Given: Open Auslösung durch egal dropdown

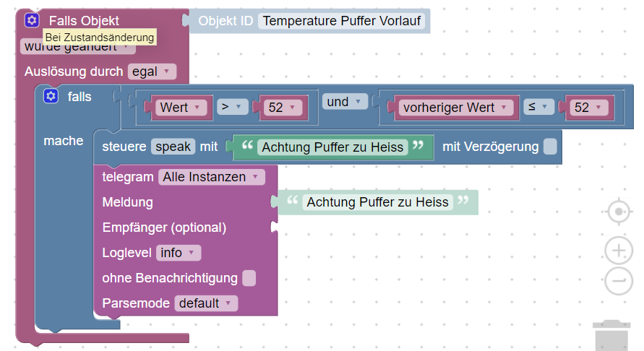Looking at the screenshot, I should 152,71.
